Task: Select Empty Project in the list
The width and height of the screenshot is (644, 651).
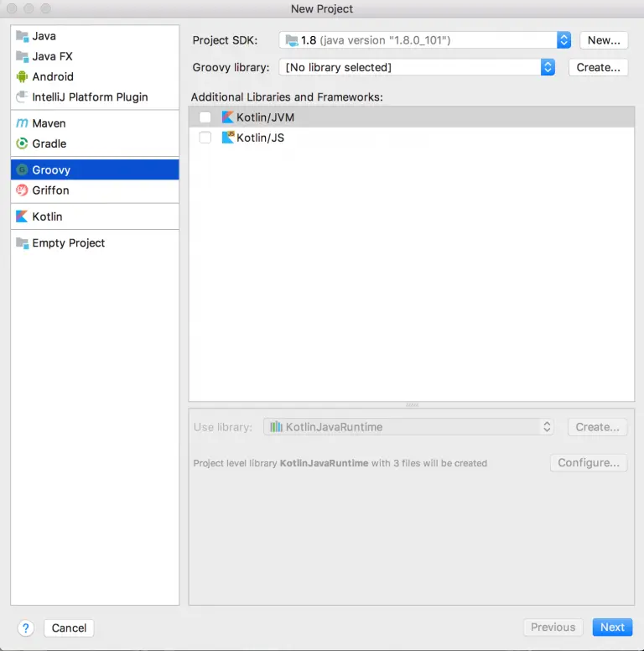Action: click(68, 243)
